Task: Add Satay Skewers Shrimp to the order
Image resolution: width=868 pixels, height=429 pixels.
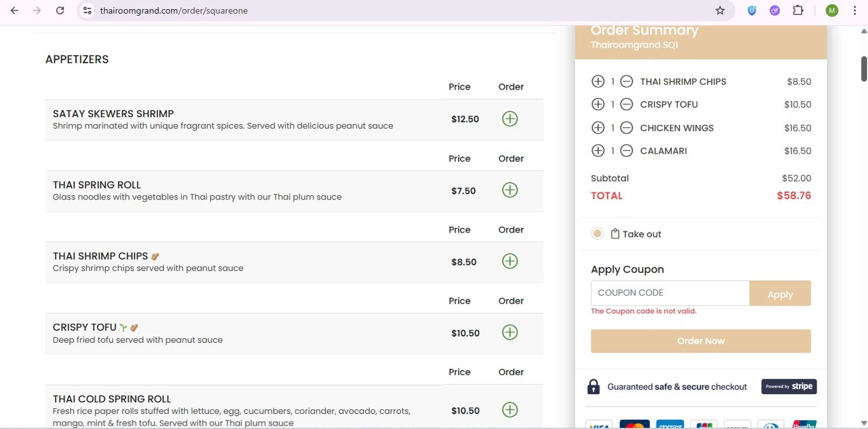Action: 510,119
